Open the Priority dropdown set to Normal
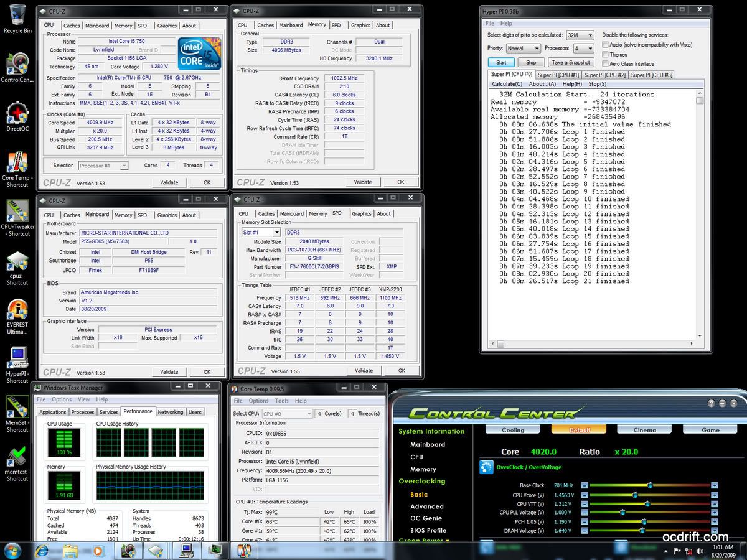 (x=523, y=49)
